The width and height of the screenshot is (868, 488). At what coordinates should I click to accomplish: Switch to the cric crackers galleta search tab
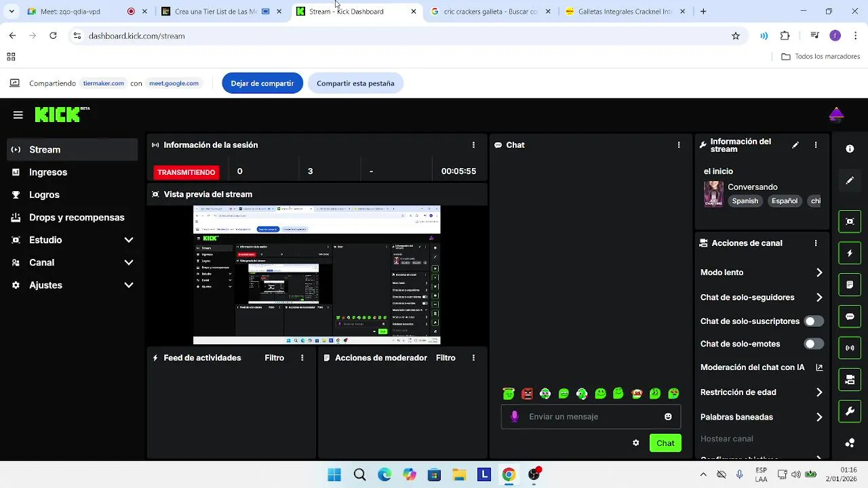490,12
